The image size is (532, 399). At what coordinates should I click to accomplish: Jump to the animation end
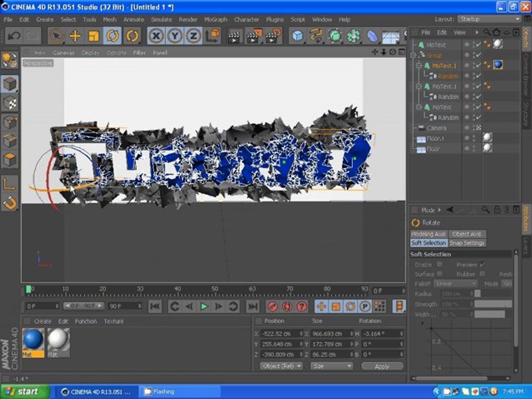[x=253, y=306]
